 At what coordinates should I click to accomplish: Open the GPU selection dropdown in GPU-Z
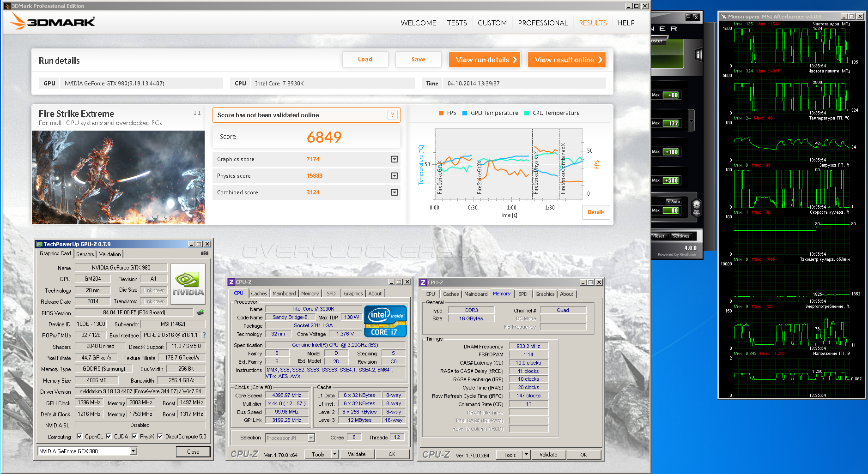134,451
